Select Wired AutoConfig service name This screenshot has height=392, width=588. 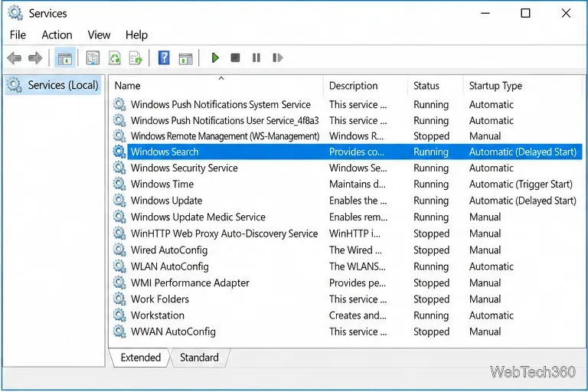point(169,250)
